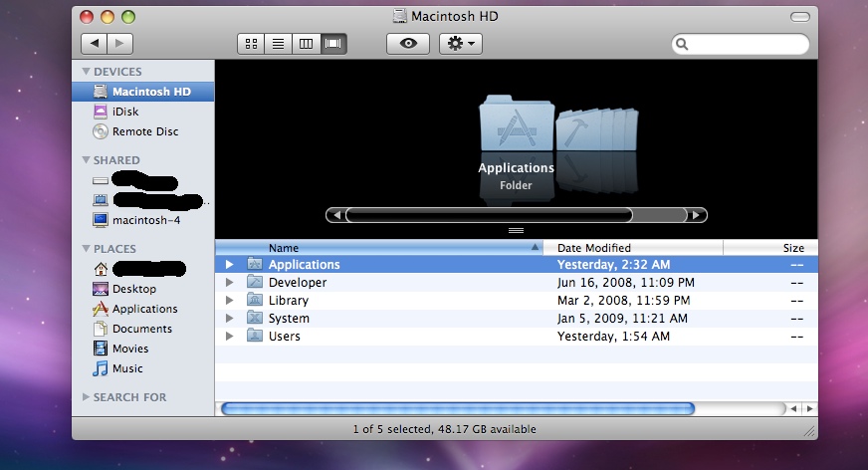Switch to column view
868x470 pixels.
pos(307,44)
